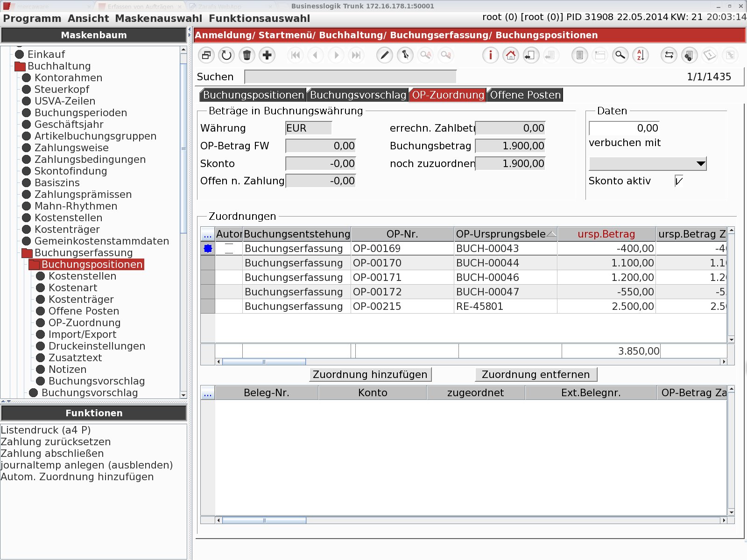The height and width of the screenshot is (560, 747).
Task: Open the Maskenauswahl menu
Action: pos(159,19)
